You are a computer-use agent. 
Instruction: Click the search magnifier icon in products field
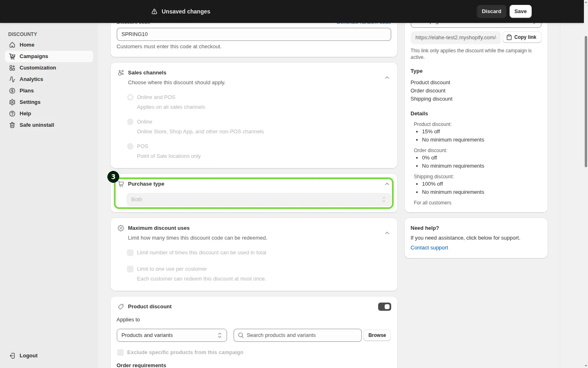pos(241,335)
